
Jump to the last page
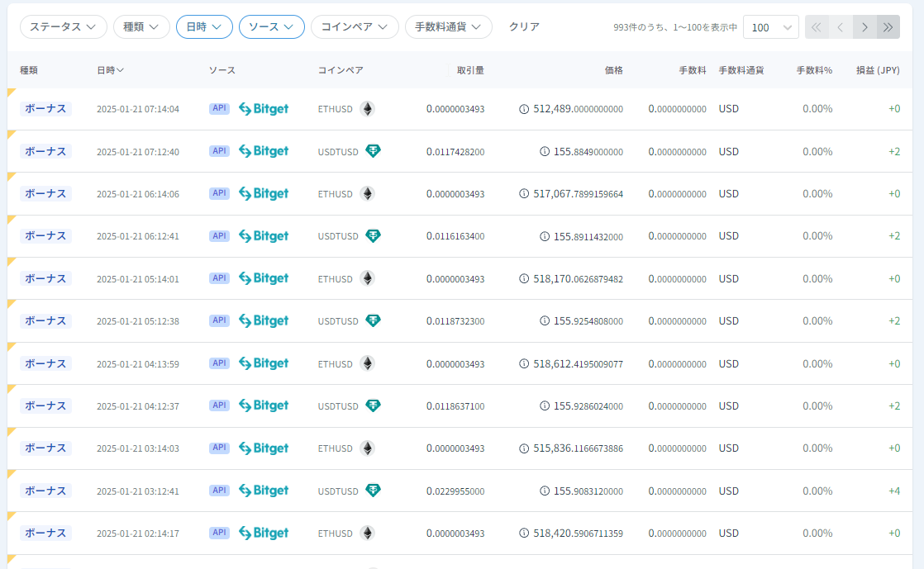(x=888, y=27)
